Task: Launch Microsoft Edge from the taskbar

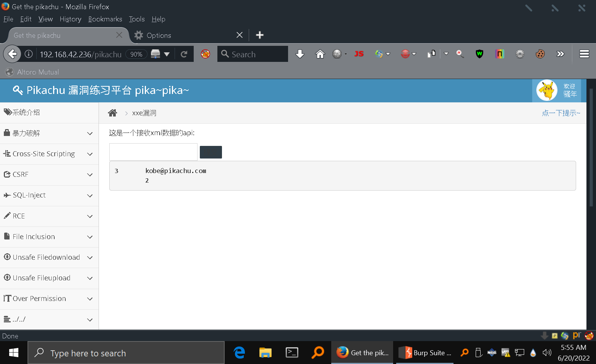Action: coord(240,353)
